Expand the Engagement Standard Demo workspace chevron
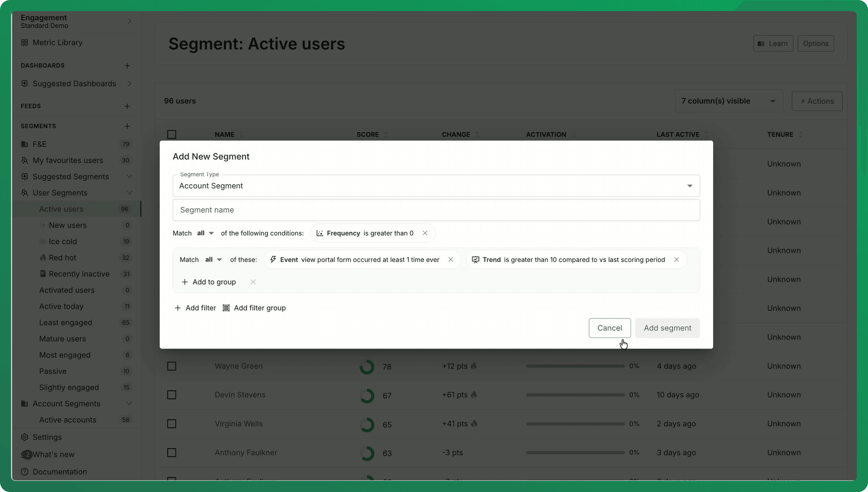 [x=129, y=21]
